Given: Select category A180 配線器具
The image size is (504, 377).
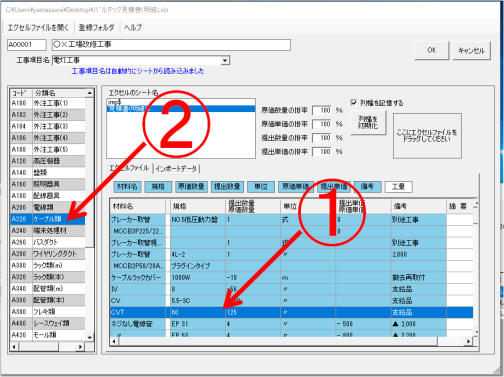Looking at the screenshot, I should 48,196.
